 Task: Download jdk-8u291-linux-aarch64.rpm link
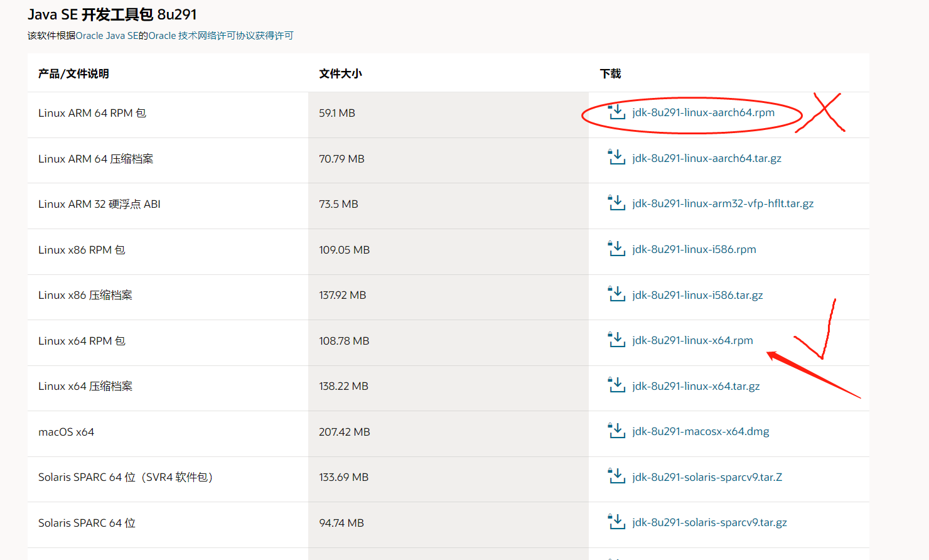703,112
